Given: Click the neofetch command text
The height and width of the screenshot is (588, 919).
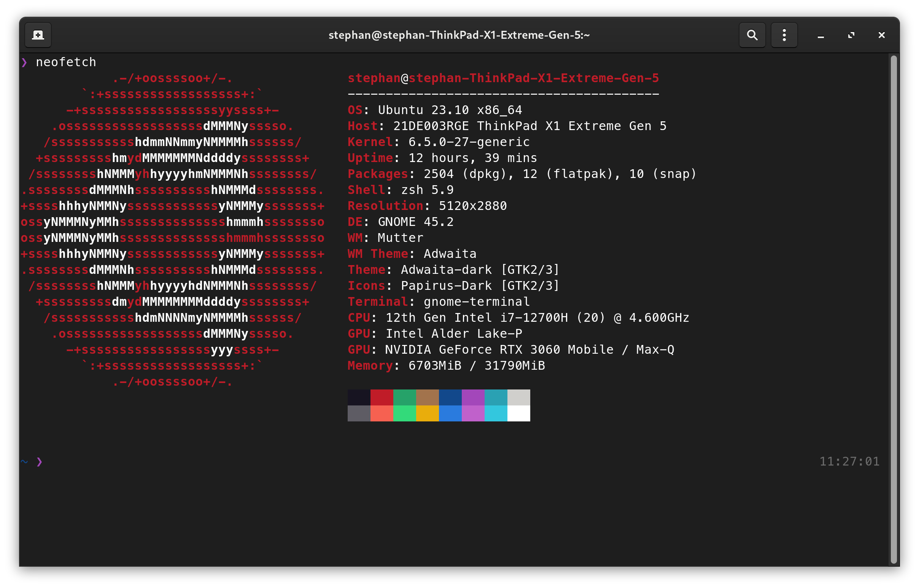Looking at the screenshot, I should [66, 62].
